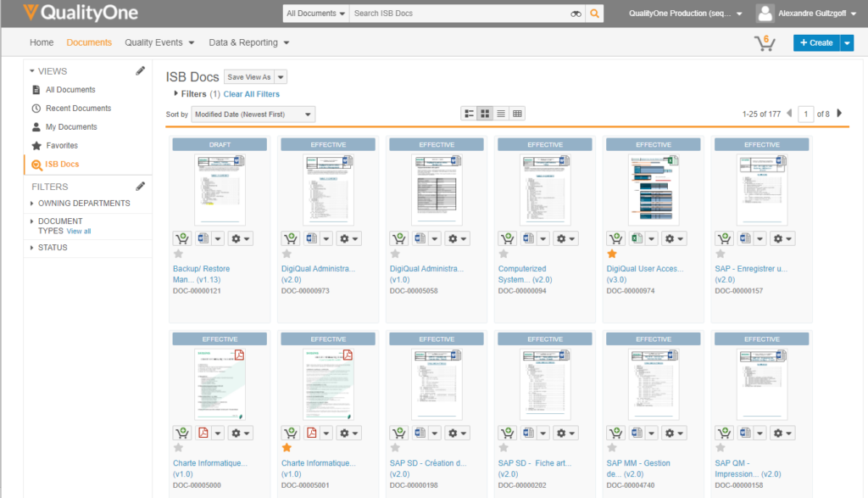Click the QualityOne logo
This screenshot has height=498, width=868.
81,13
